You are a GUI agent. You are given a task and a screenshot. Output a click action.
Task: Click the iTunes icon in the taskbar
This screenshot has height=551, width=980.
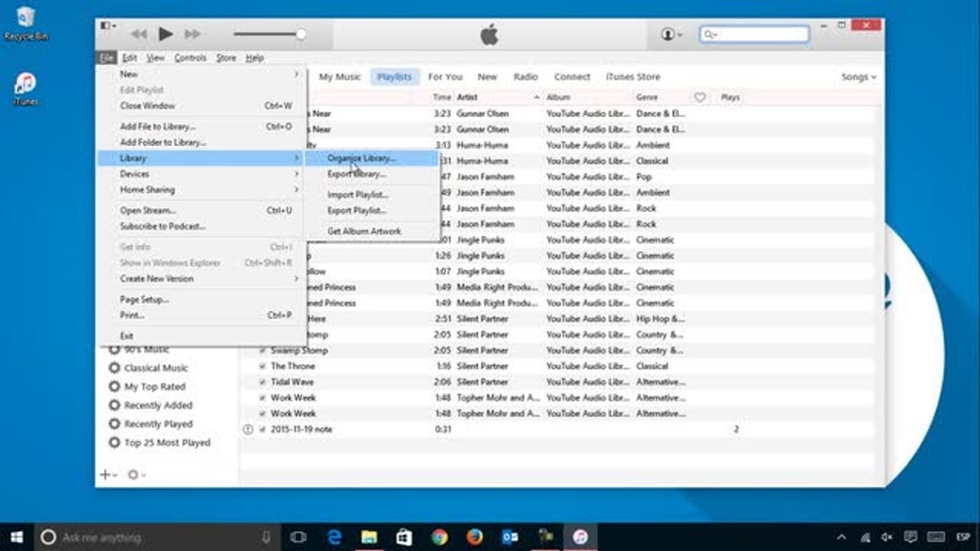pyautogui.click(x=580, y=537)
